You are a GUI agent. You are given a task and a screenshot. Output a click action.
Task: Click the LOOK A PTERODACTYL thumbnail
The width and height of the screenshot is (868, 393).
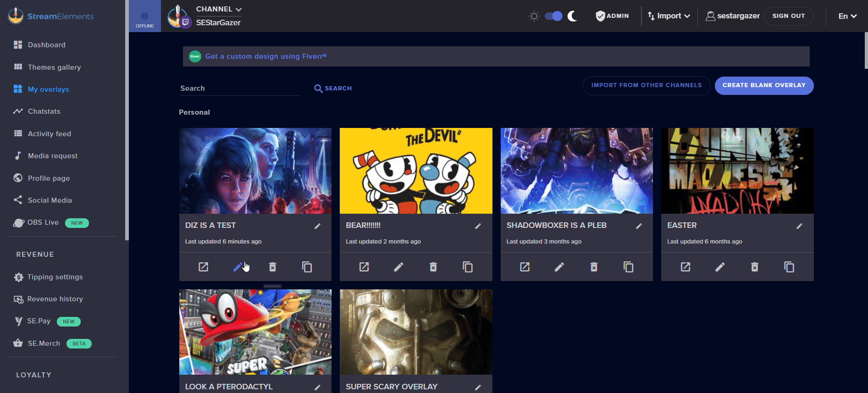[255, 332]
